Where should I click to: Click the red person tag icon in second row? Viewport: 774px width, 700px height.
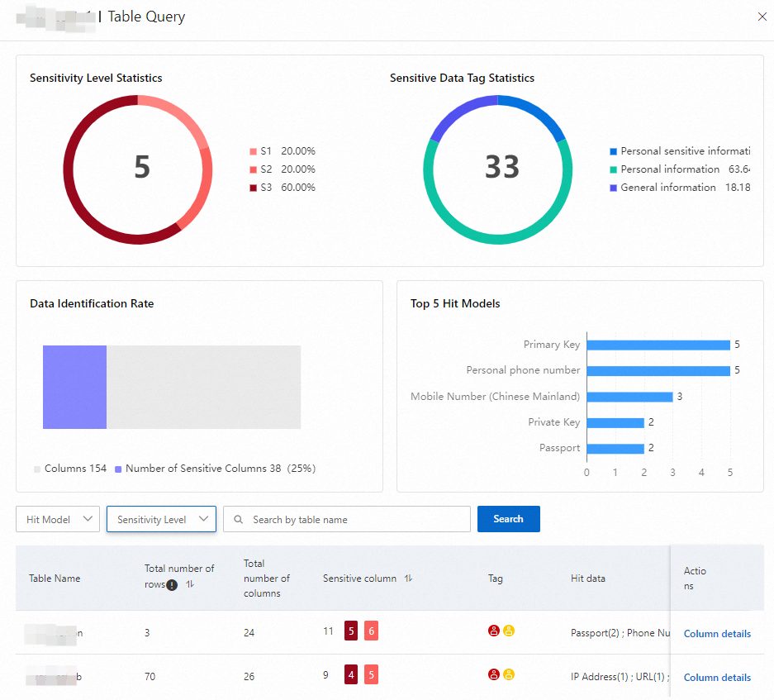tap(494, 675)
